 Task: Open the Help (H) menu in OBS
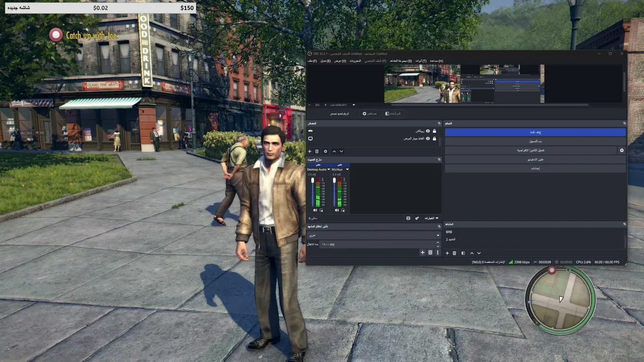click(x=436, y=61)
